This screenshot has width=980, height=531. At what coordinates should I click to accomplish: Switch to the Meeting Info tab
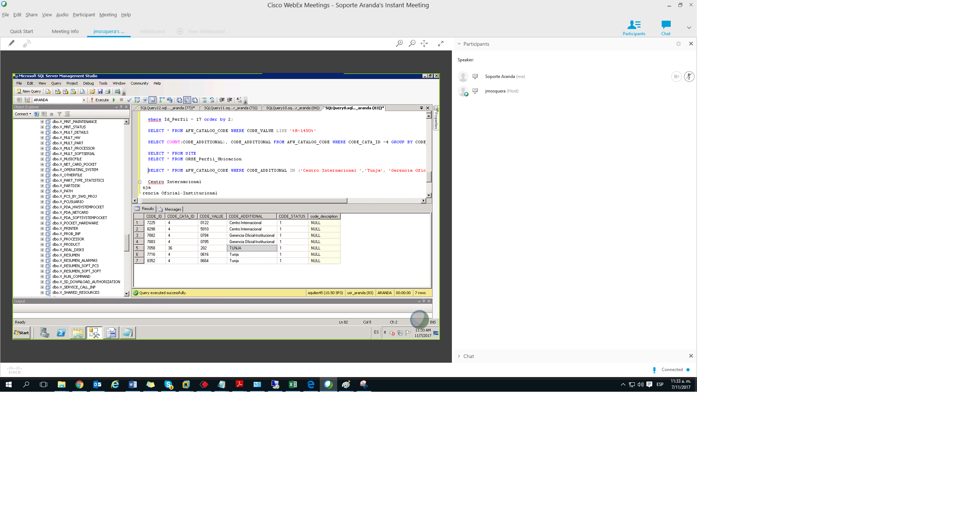coord(65,31)
